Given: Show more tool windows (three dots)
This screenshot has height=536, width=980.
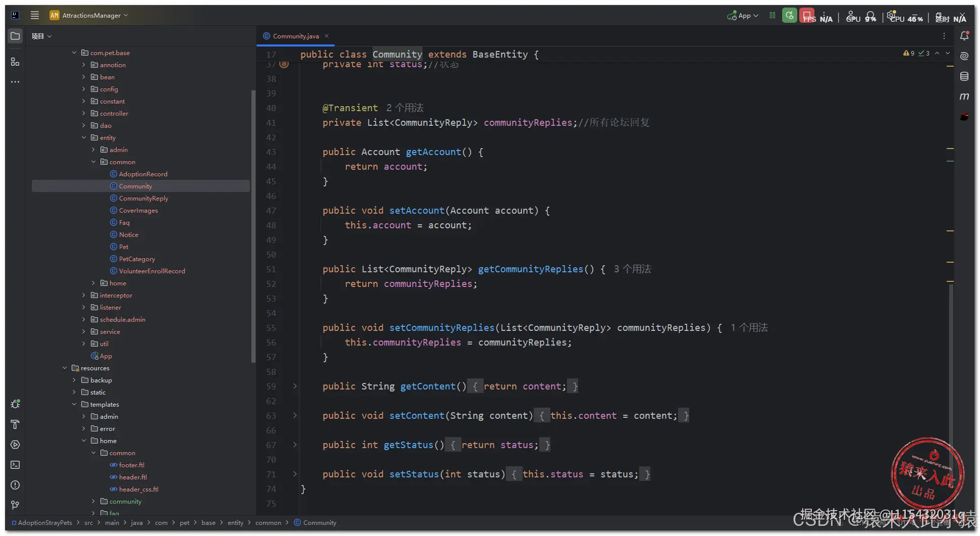Looking at the screenshot, I should click(15, 82).
